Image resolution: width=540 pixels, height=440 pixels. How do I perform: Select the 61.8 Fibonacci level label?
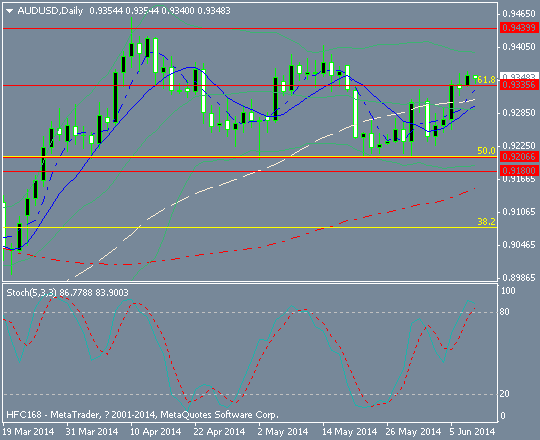486,80
